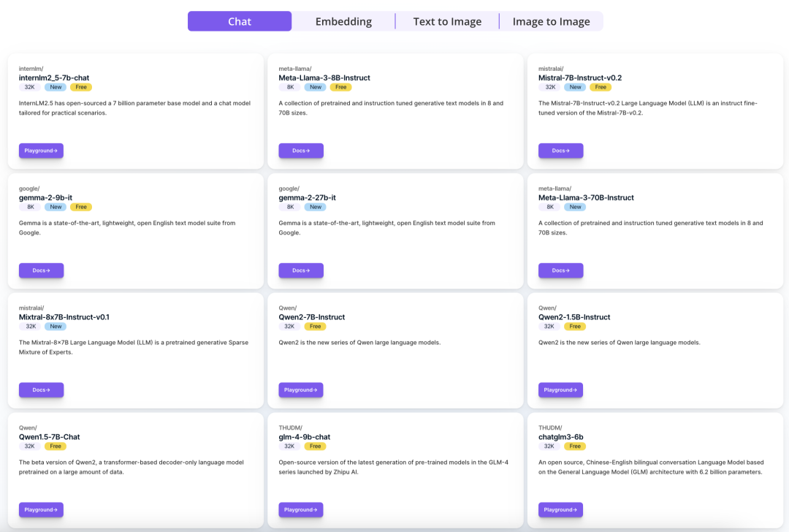Open Playground for glm-4-9b-chat
This screenshot has width=789, height=532.
(301, 510)
